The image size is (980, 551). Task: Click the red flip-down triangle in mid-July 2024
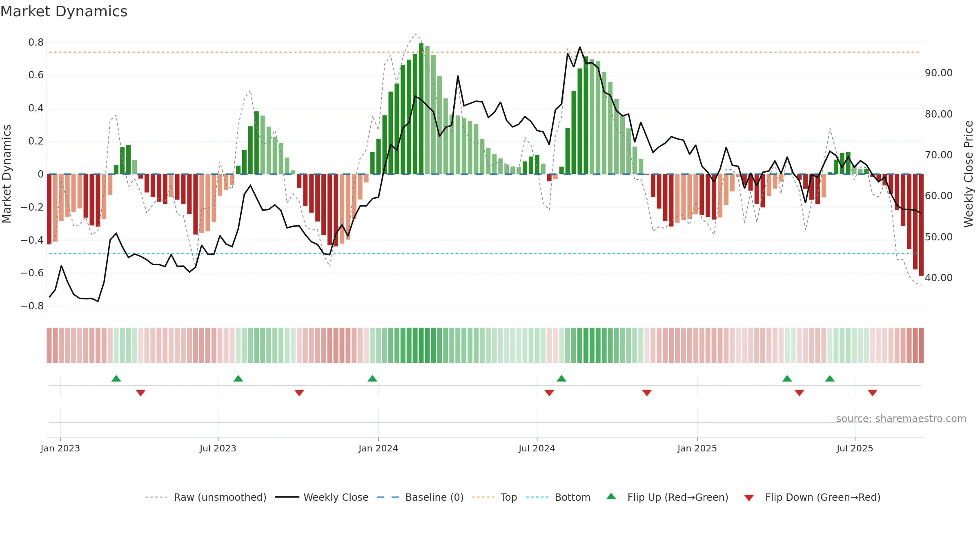(x=549, y=393)
